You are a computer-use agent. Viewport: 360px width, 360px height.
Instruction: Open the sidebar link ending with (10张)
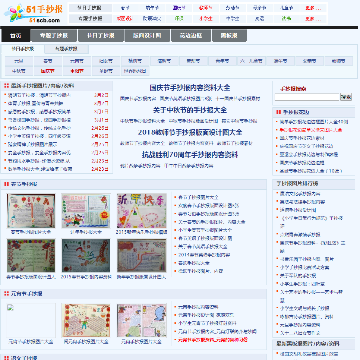(311, 171)
